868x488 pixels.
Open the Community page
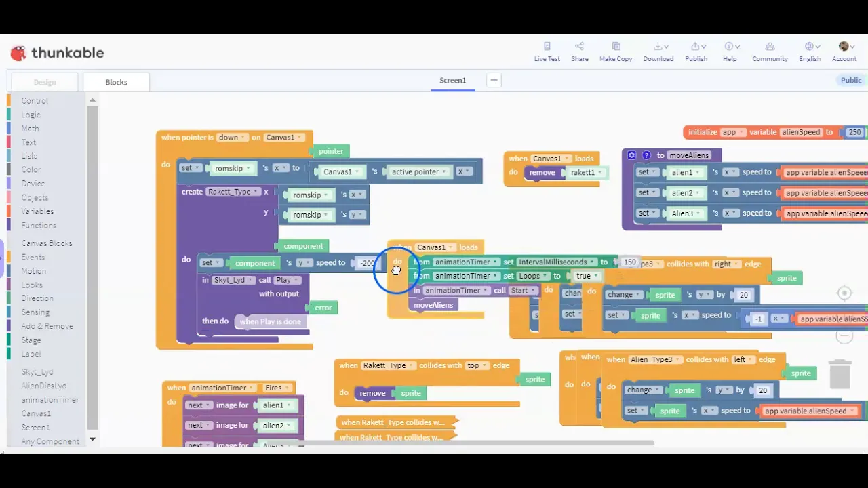(770, 52)
